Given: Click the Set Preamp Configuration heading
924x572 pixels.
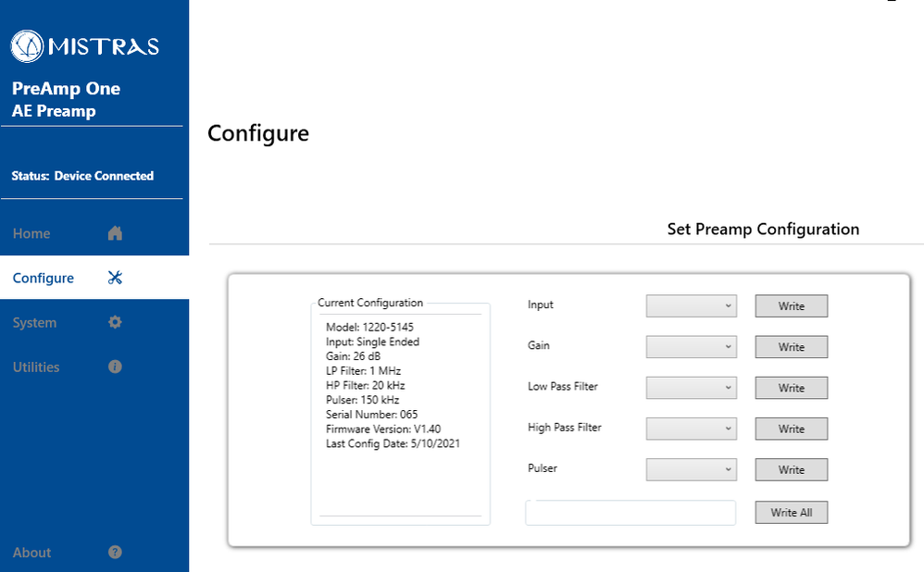Looking at the screenshot, I should click(763, 229).
